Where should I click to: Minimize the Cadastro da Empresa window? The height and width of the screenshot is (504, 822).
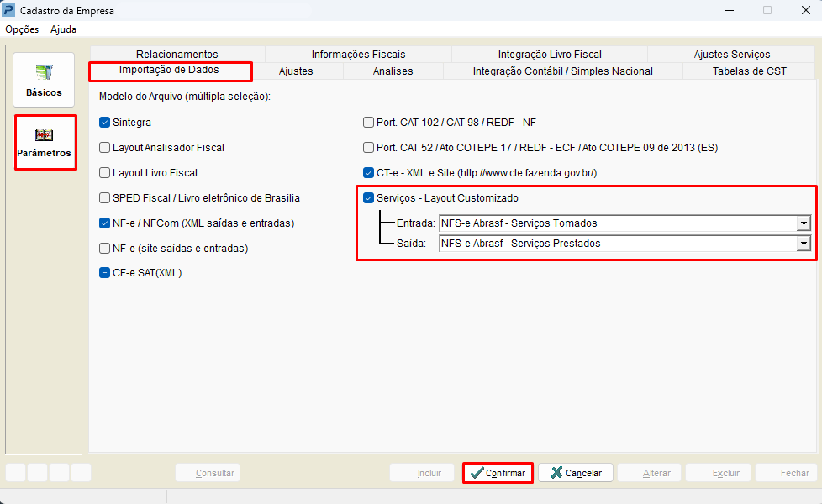pyautogui.click(x=730, y=10)
